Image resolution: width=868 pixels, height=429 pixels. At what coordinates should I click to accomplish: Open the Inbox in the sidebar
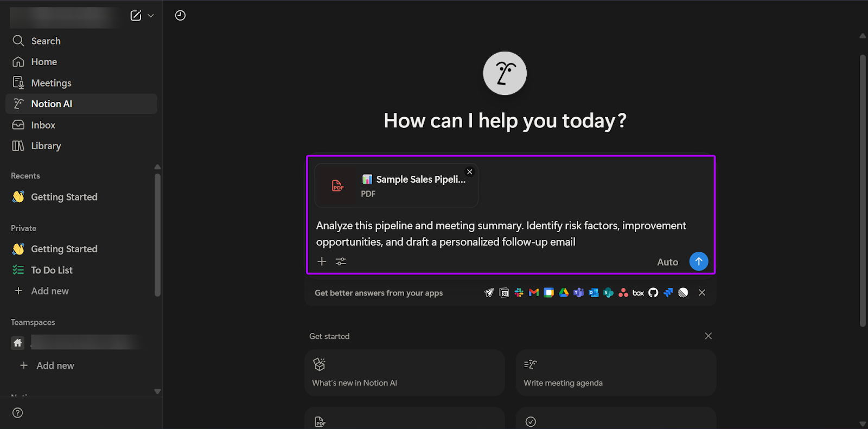[81, 125]
